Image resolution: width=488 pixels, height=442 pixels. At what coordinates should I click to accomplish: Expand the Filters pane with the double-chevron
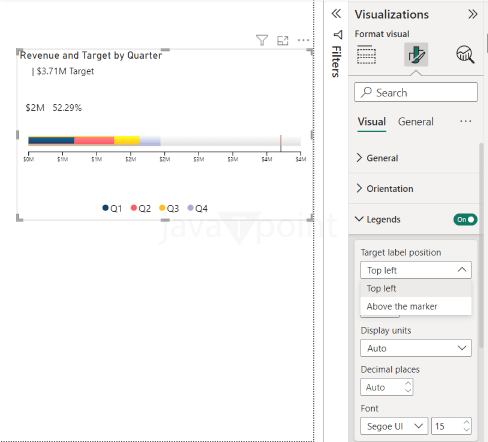pos(336,14)
